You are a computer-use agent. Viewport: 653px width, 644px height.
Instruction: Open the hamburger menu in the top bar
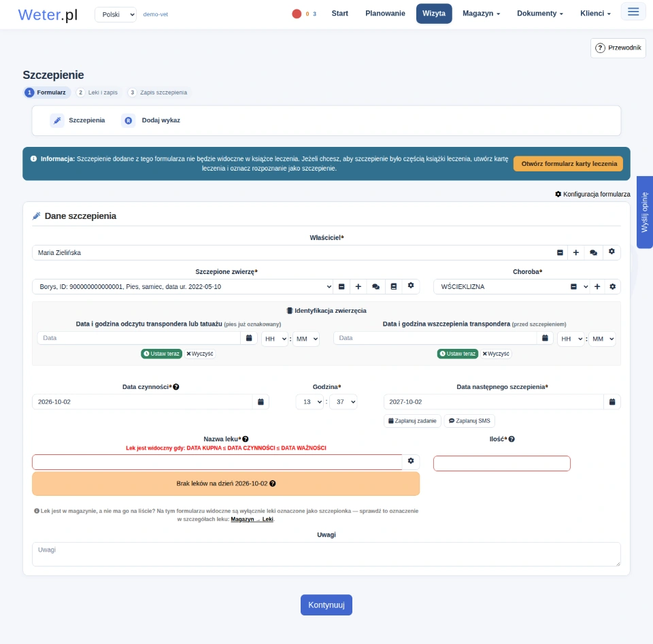coord(633,12)
